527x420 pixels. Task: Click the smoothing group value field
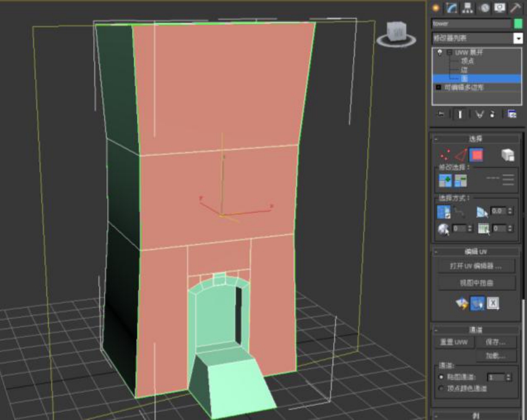[499, 228]
